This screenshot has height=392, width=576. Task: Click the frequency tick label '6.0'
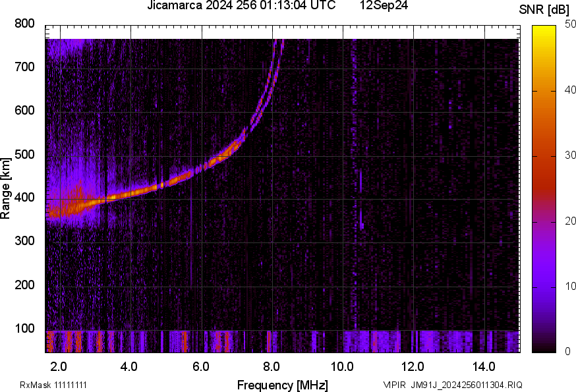(x=200, y=367)
